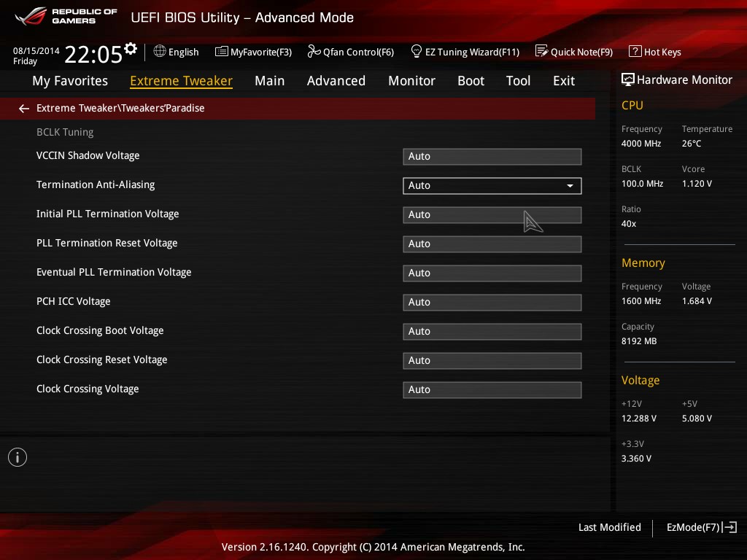The height and width of the screenshot is (560, 747).
Task: Click Clock Crossing Reset Voltage field
Action: (492, 360)
